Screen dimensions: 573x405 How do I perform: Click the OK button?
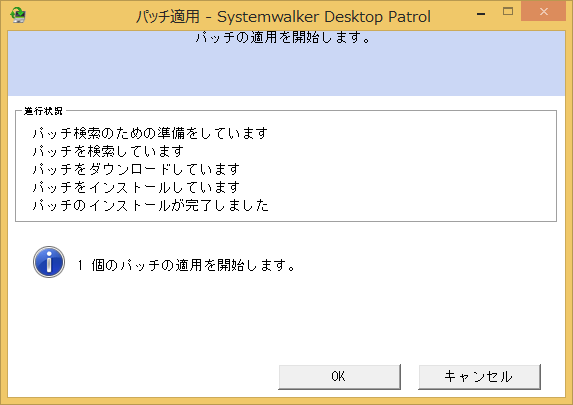click(339, 376)
